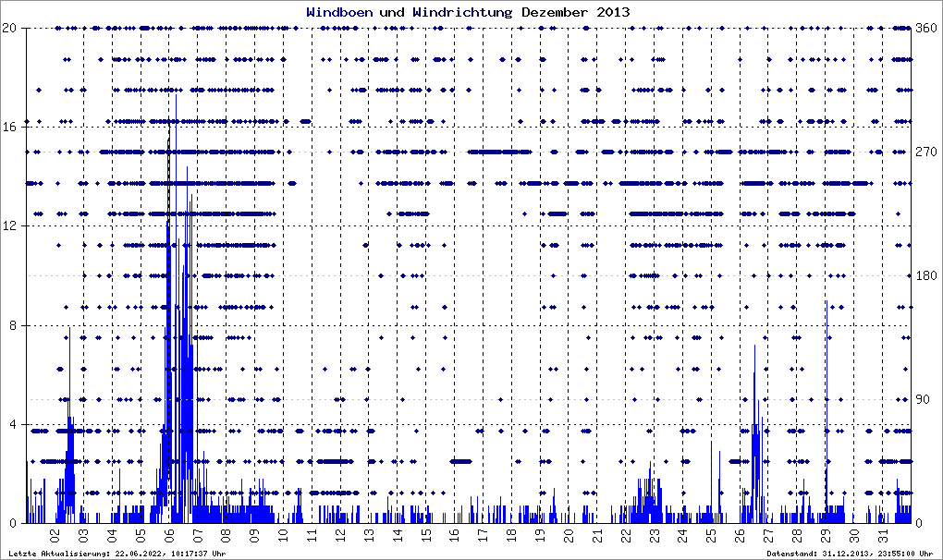The height and width of the screenshot is (560, 943).
Task: Click day label 17 on x-axis
Action: (483, 535)
